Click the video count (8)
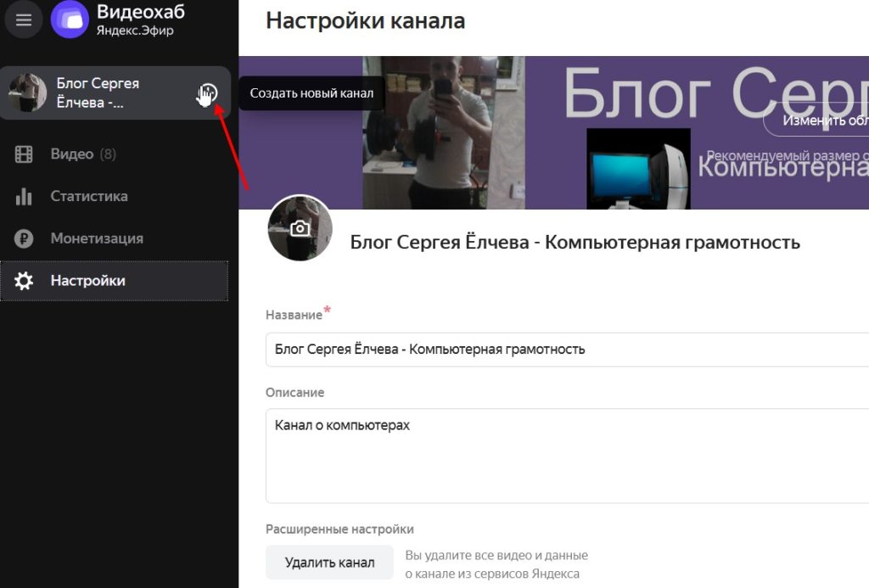Image resolution: width=869 pixels, height=588 pixels. 108,154
